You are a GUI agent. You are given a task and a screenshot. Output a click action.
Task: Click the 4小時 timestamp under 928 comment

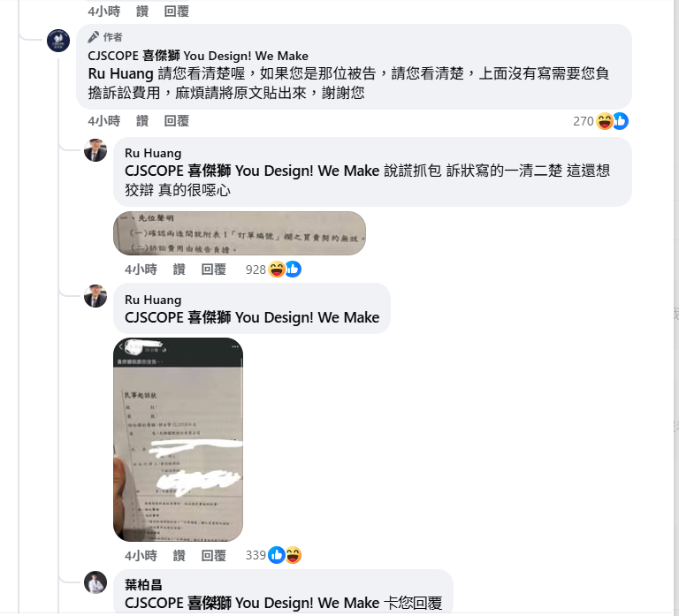pyautogui.click(x=141, y=270)
